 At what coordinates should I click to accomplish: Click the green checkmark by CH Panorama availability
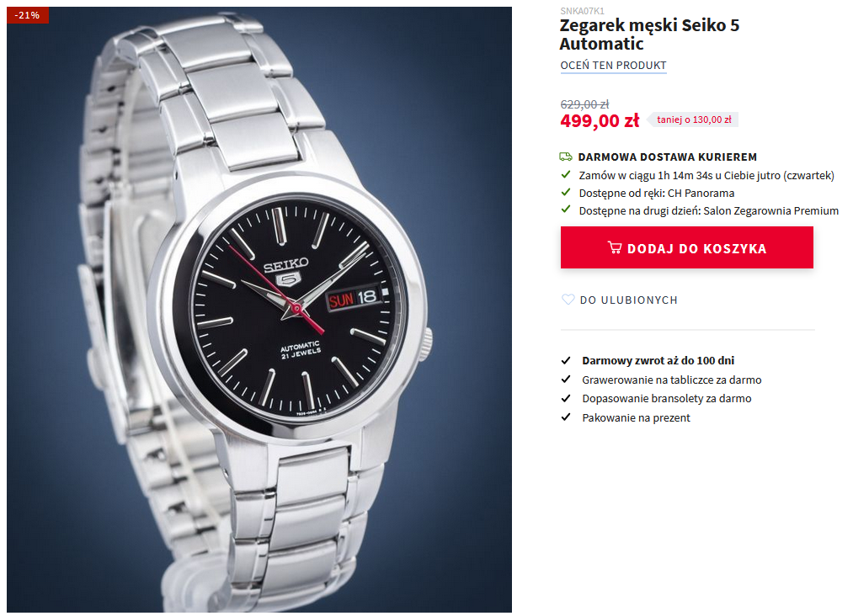click(566, 193)
